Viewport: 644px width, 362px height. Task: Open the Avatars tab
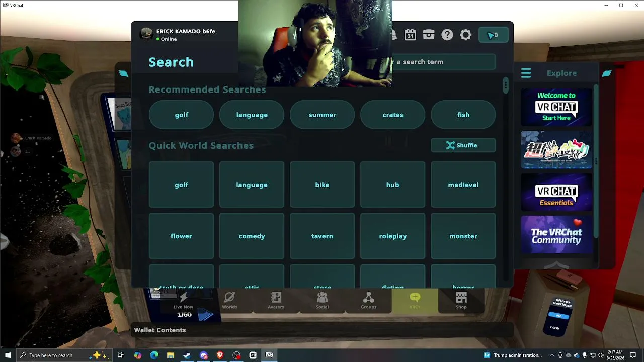276,301
